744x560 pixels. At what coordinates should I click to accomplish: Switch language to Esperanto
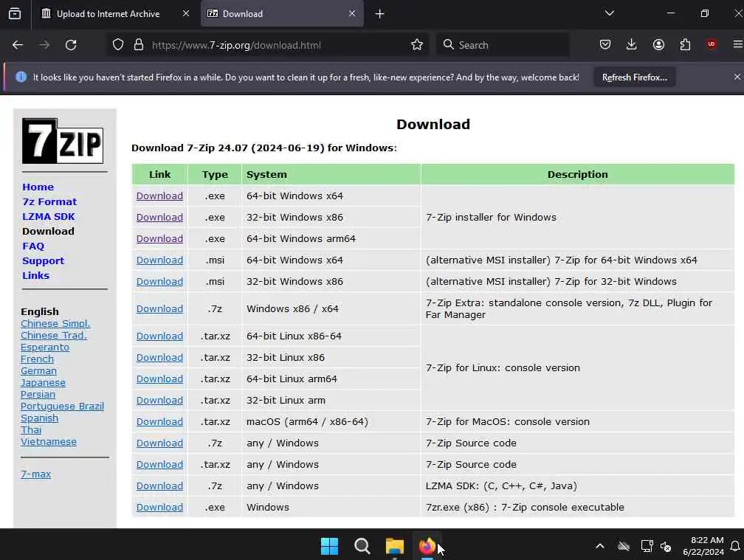click(x=45, y=347)
